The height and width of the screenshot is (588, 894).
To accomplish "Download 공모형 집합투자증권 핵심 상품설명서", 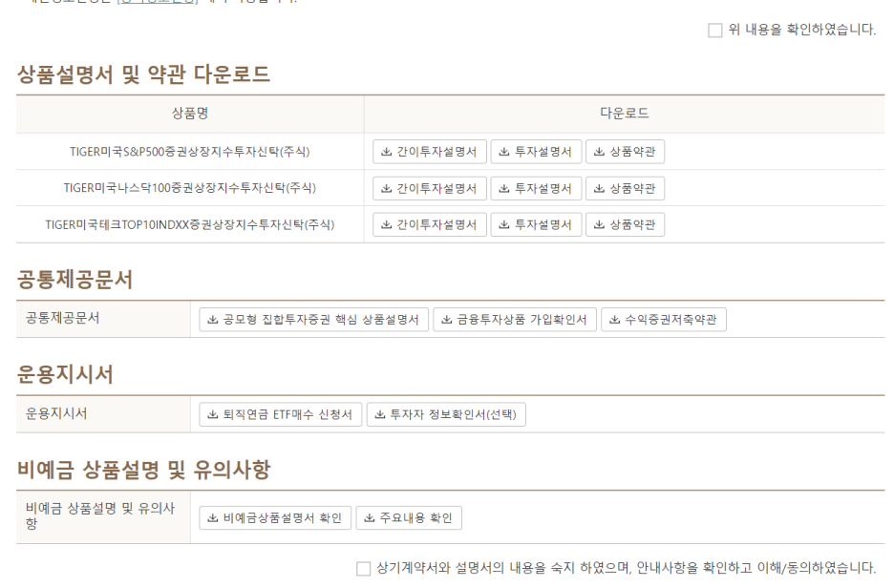I will coord(313,320).
